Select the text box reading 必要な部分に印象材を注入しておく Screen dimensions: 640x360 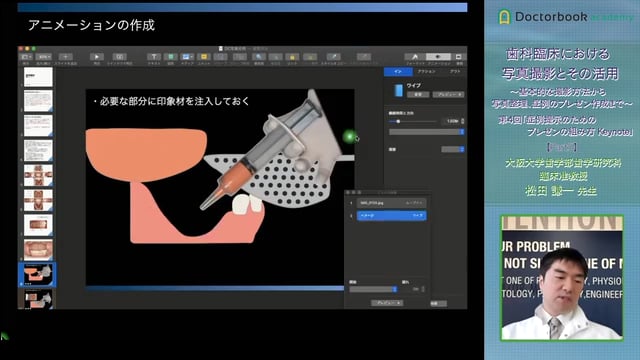pyautogui.click(x=171, y=101)
